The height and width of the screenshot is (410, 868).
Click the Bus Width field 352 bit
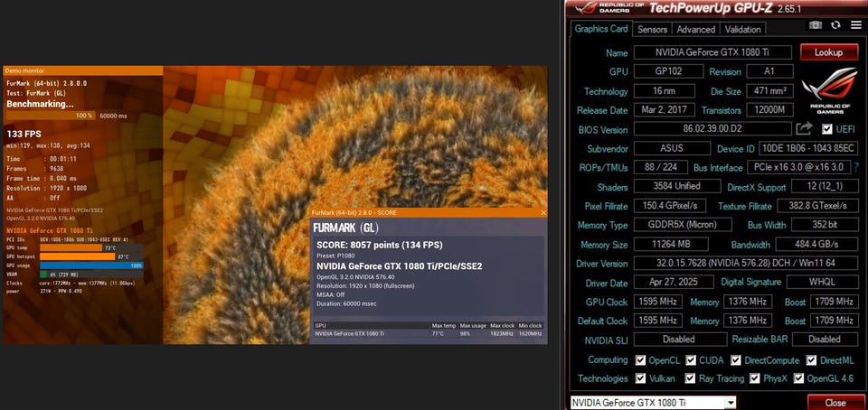pyautogui.click(x=825, y=225)
